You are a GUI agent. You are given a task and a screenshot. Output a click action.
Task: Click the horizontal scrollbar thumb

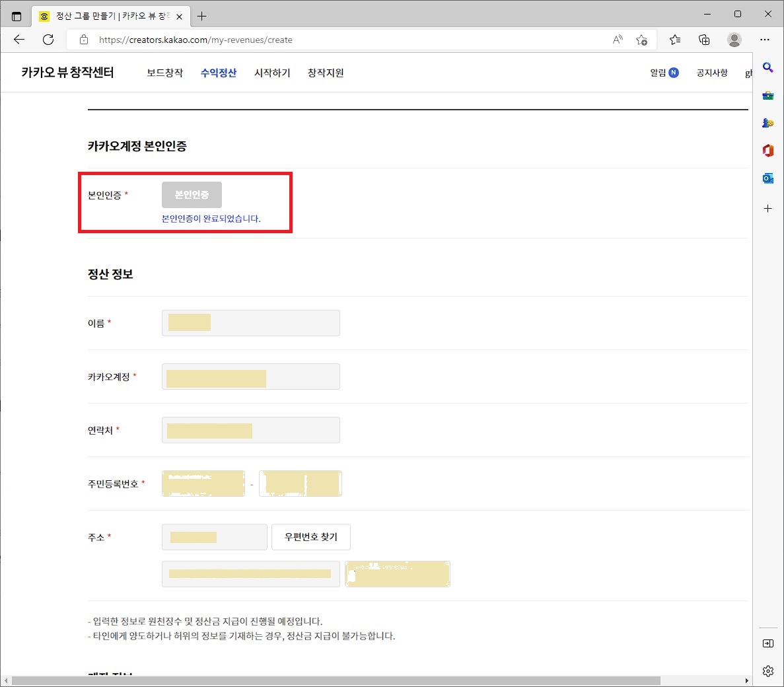tap(336, 681)
